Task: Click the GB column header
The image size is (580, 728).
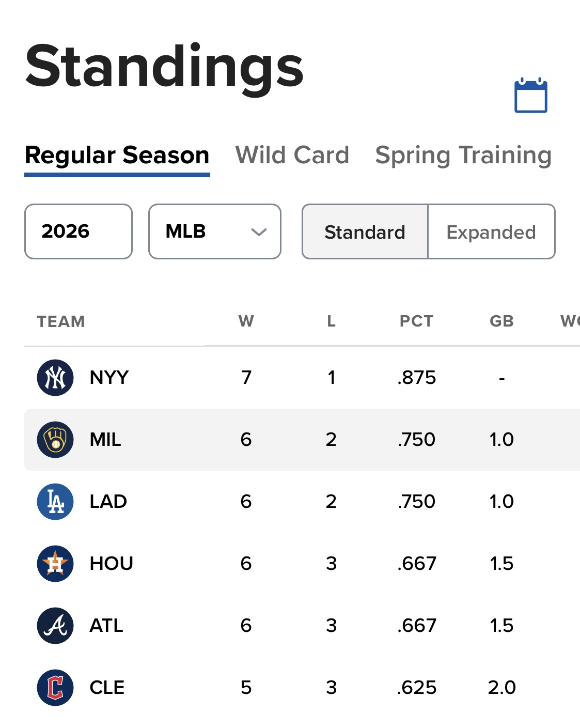Action: coord(501,321)
